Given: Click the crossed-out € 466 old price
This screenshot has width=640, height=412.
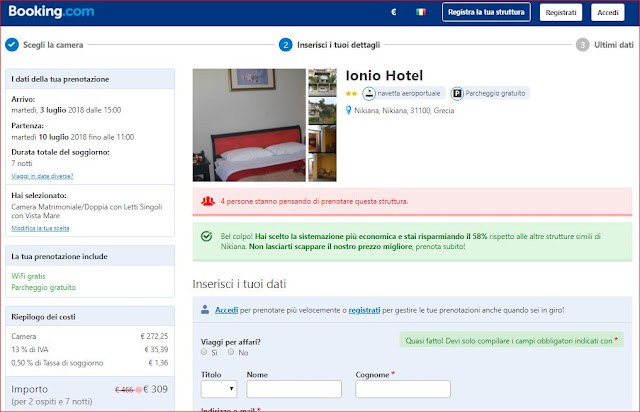Looking at the screenshot, I should [x=125, y=390].
